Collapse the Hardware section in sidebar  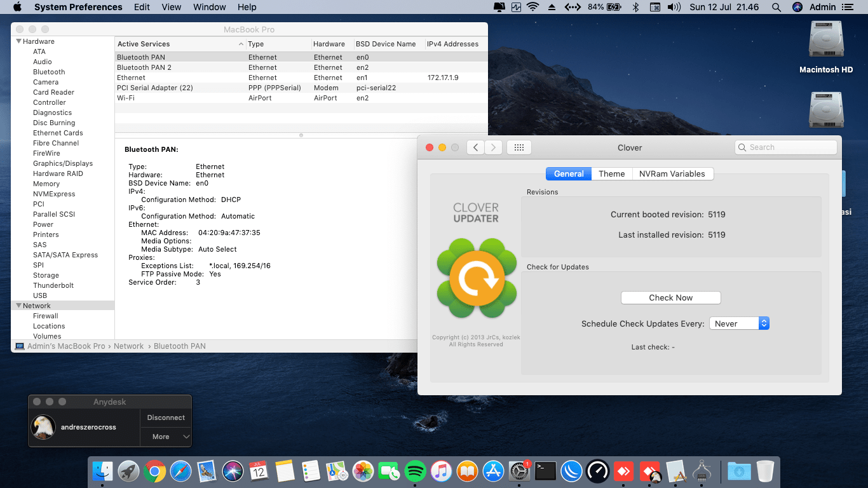[19, 41]
